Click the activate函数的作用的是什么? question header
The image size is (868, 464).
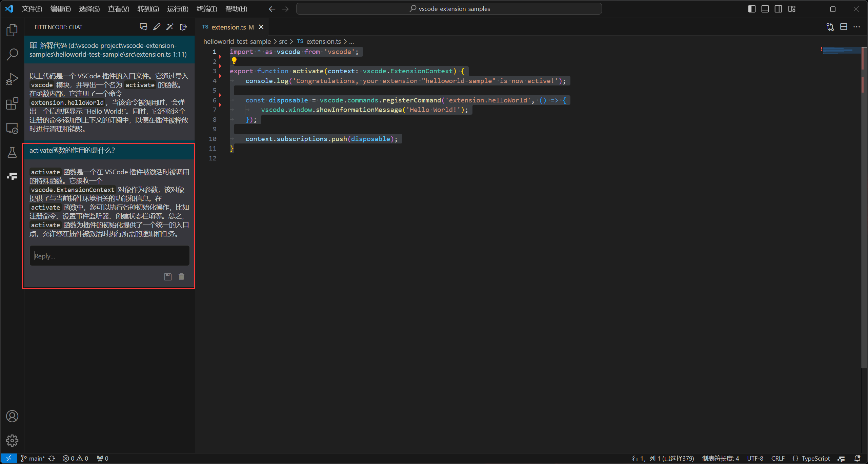(x=109, y=151)
